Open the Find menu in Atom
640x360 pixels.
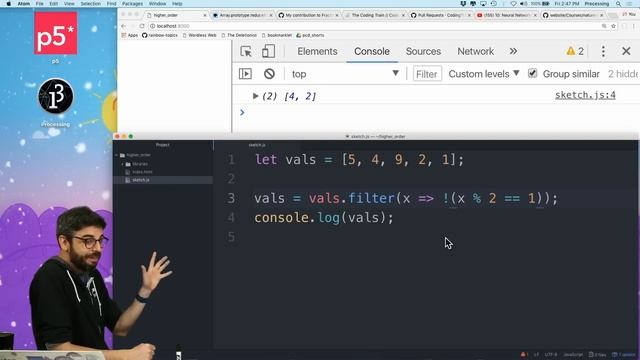[111, 4]
